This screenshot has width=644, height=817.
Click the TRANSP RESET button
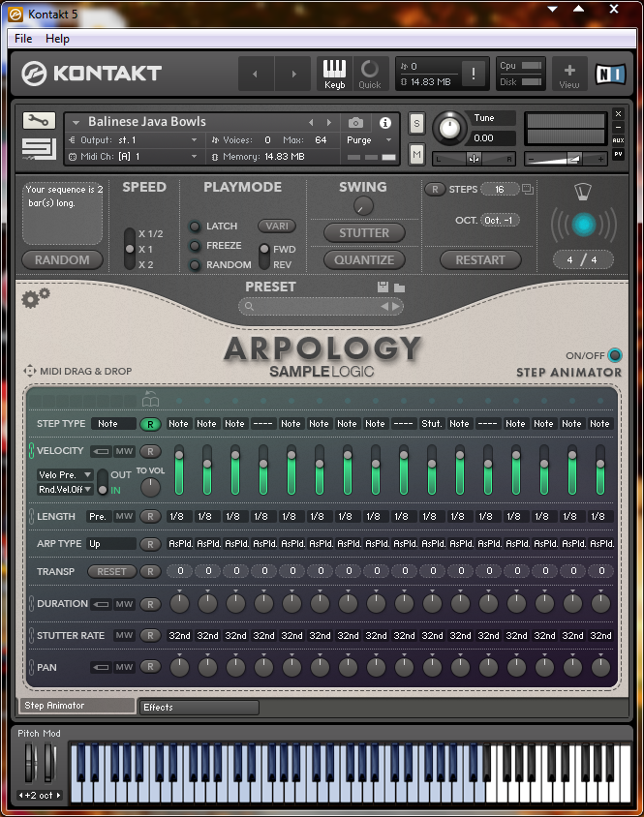111,571
